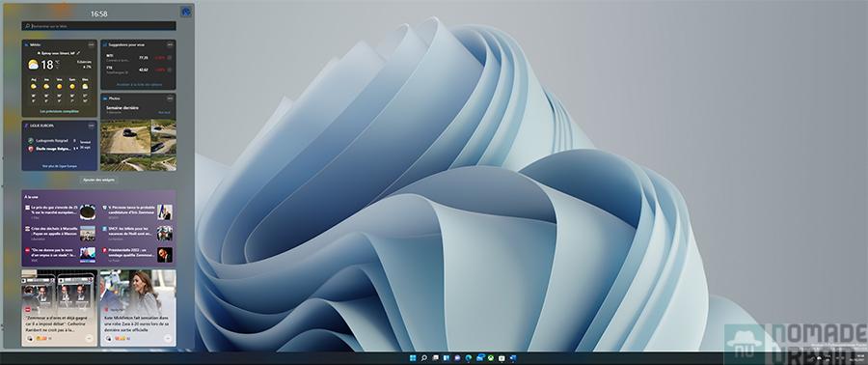The image size is (868, 365).
Task: Open the stock suggestions widget options menu
Action: pos(170,44)
